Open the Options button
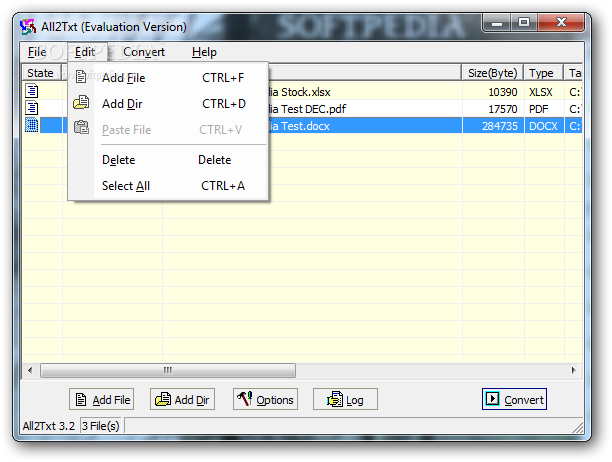The image size is (612, 462). coord(265,399)
